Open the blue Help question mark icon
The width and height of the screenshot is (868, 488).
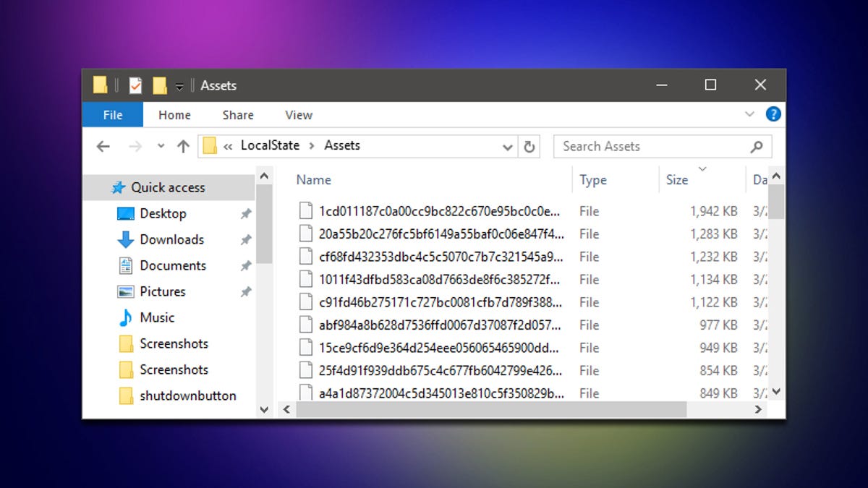point(773,114)
